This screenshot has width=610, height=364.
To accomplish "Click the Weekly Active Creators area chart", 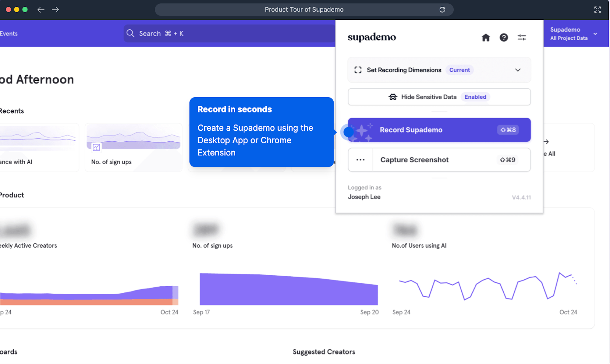I will tap(89, 295).
